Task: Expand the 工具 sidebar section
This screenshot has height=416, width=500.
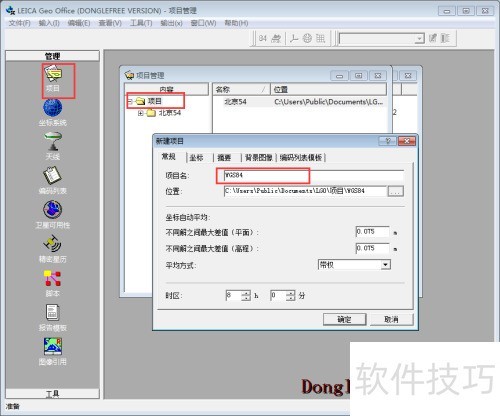Action: 52,394
